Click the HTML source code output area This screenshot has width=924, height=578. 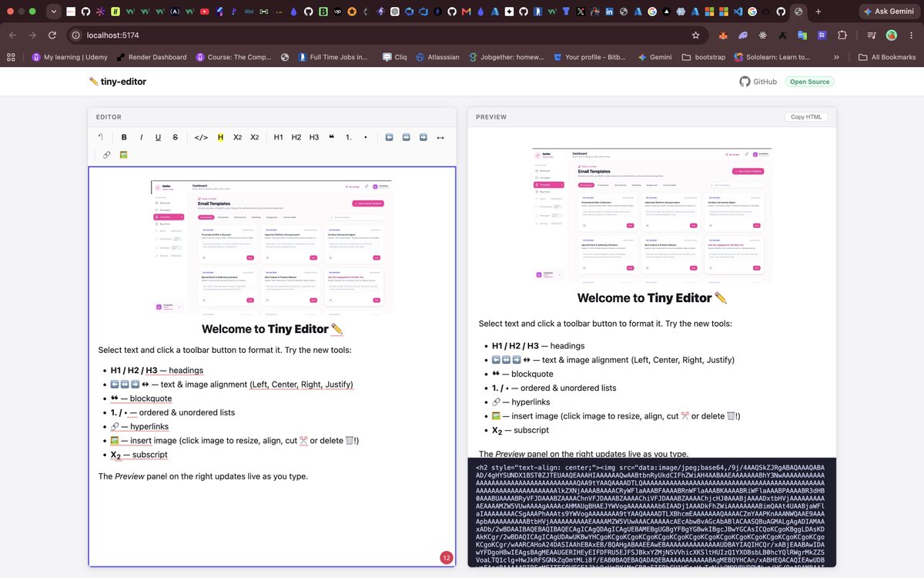651,512
